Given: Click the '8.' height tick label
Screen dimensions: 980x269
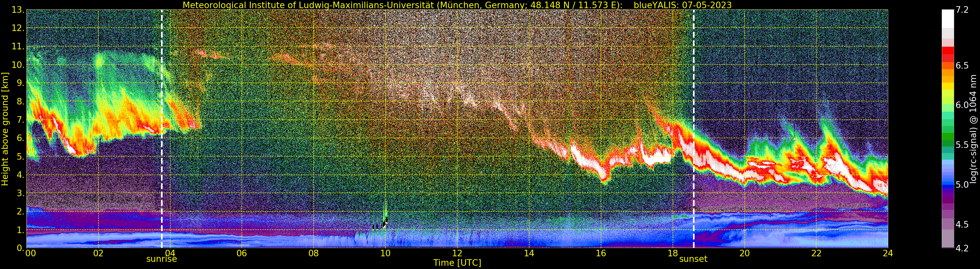Looking at the screenshot, I should click(x=21, y=102).
